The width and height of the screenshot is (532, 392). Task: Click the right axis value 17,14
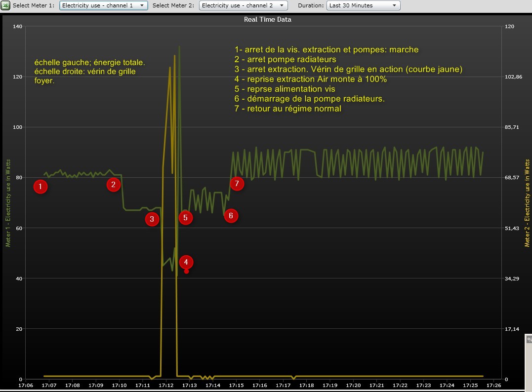(x=512, y=329)
